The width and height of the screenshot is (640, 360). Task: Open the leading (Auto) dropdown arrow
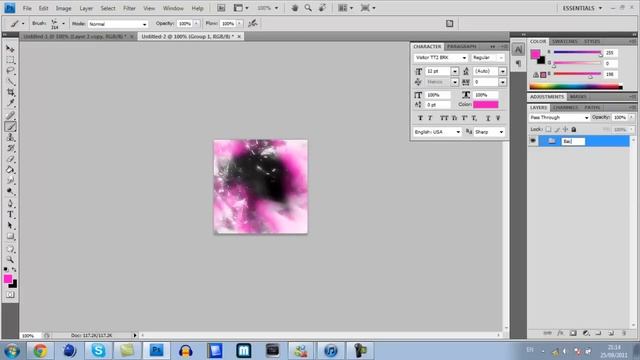pos(502,71)
